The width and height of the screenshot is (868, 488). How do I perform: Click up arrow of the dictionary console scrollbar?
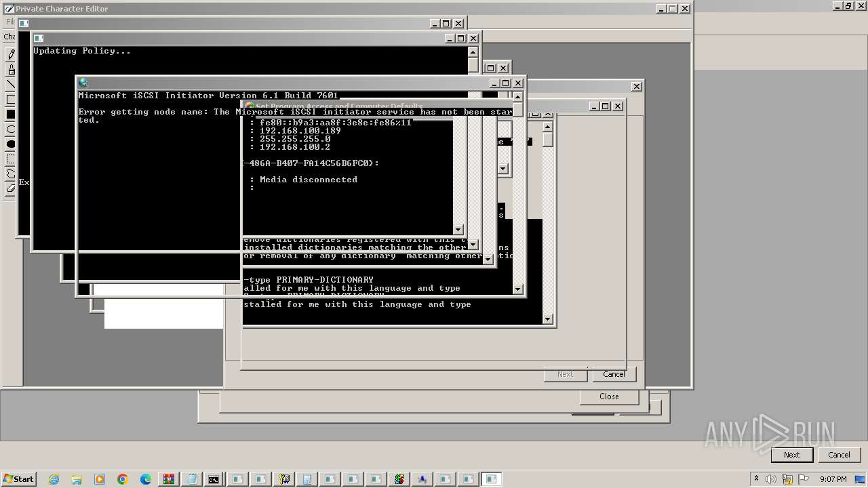point(548,127)
